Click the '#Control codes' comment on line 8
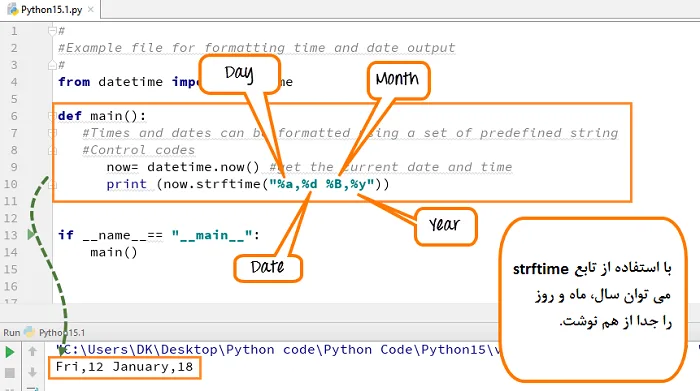The height and width of the screenshot is (391, 700). click(139, 150)
